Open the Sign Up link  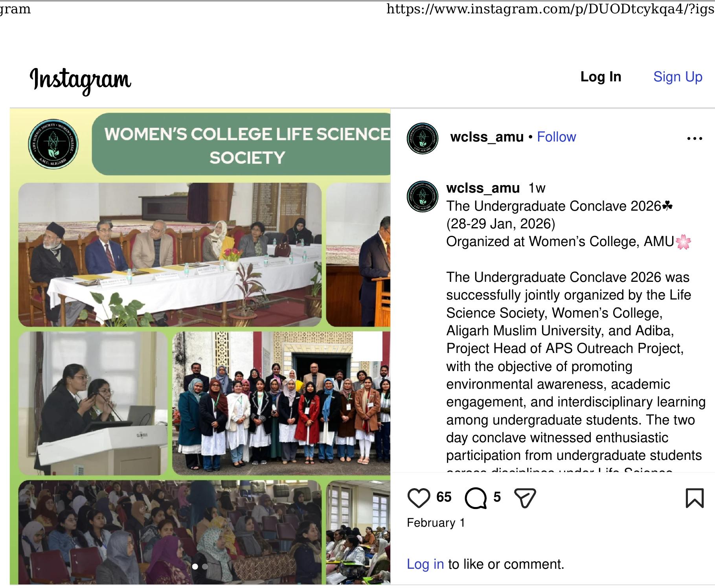pos(678,77)
